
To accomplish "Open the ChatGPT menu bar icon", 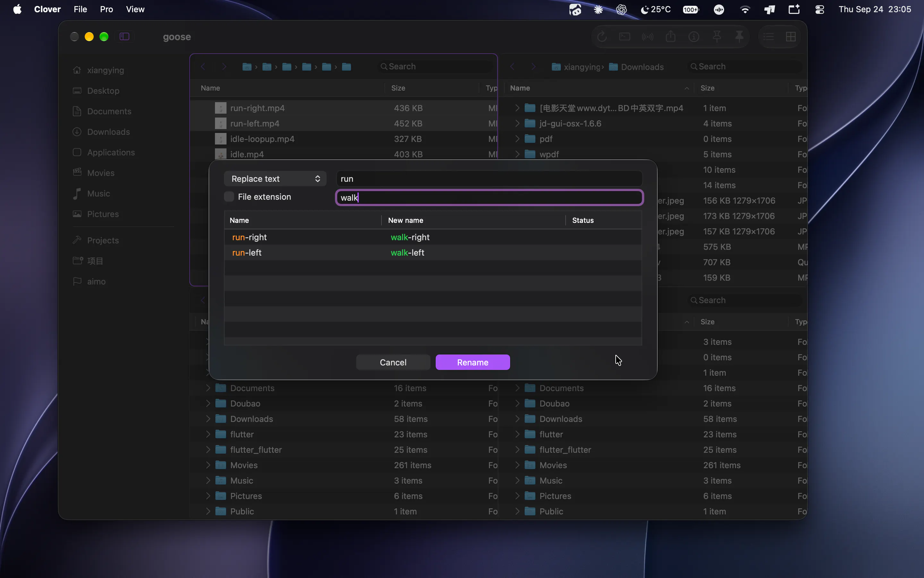I will [x=621, y=10].
